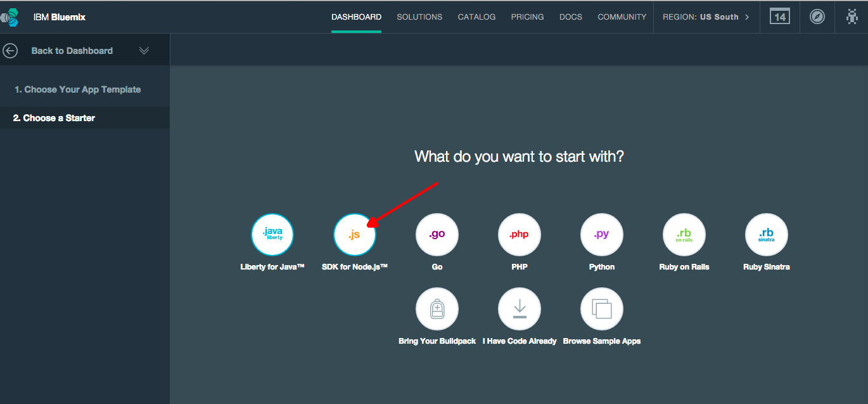This screenshot has height=404, width=868.
Task: Click the Go label under .go icon
Action: tap(437, 267)
